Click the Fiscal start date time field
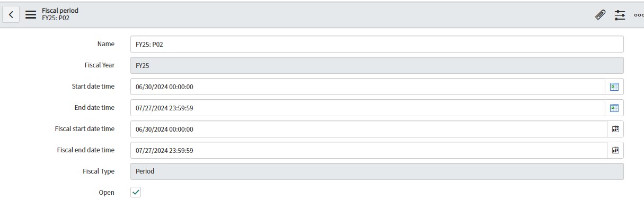Screen dimensions: 644x207 pos(368,129)
